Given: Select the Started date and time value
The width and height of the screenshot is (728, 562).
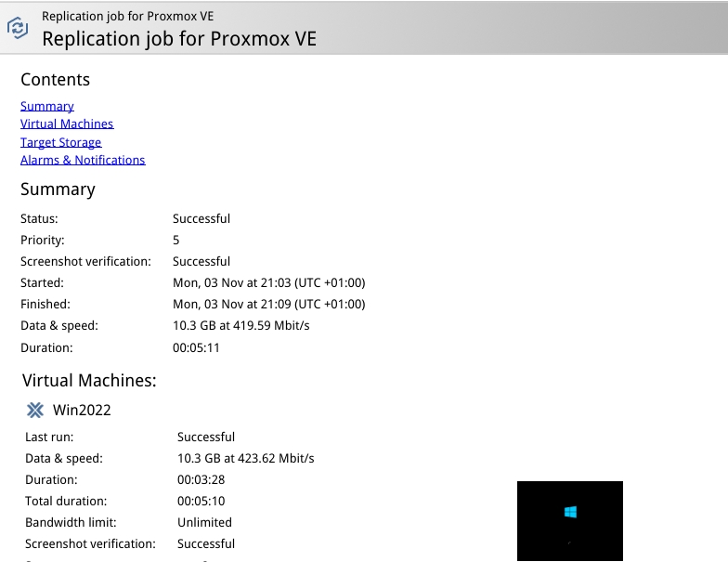Looking at the screenshot, I should click(268, 282).
